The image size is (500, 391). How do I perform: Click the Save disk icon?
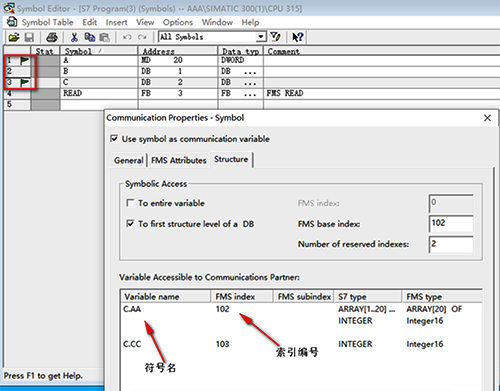(29, 37)
